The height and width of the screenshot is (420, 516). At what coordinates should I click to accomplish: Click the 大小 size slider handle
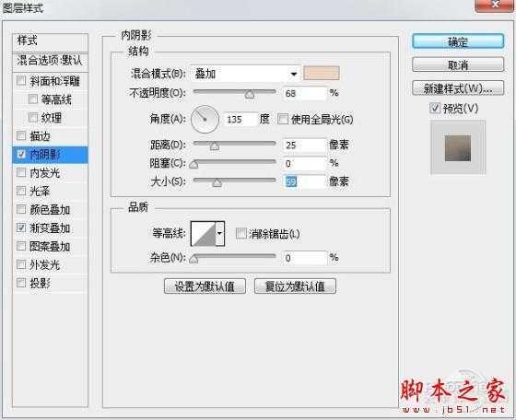[217, 182]
